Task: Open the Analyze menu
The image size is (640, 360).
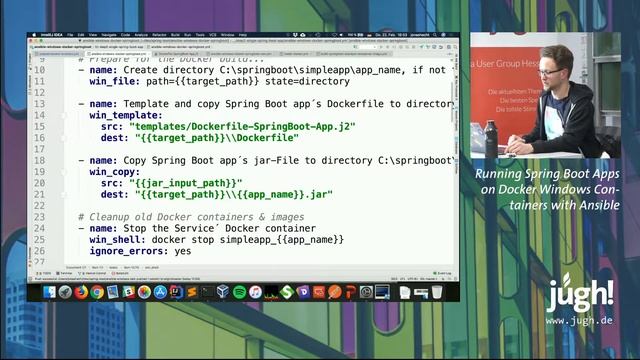Action: (141, 35)
